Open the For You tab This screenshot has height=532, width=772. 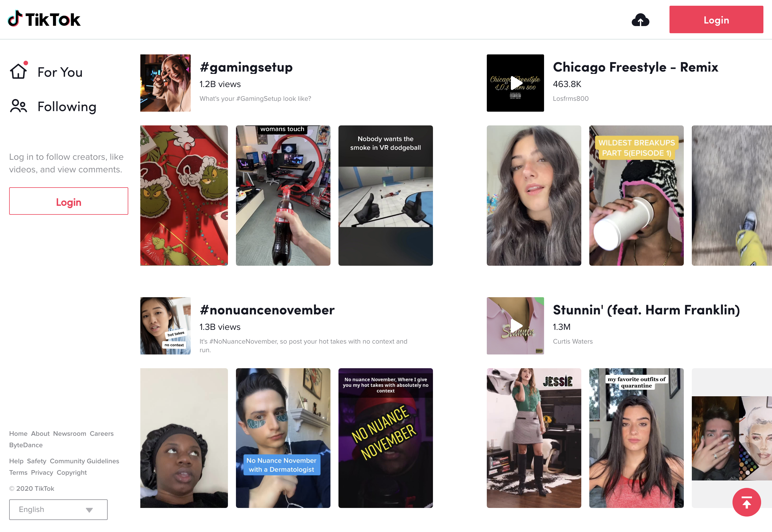pyautogui.click(x=59, y=72)
